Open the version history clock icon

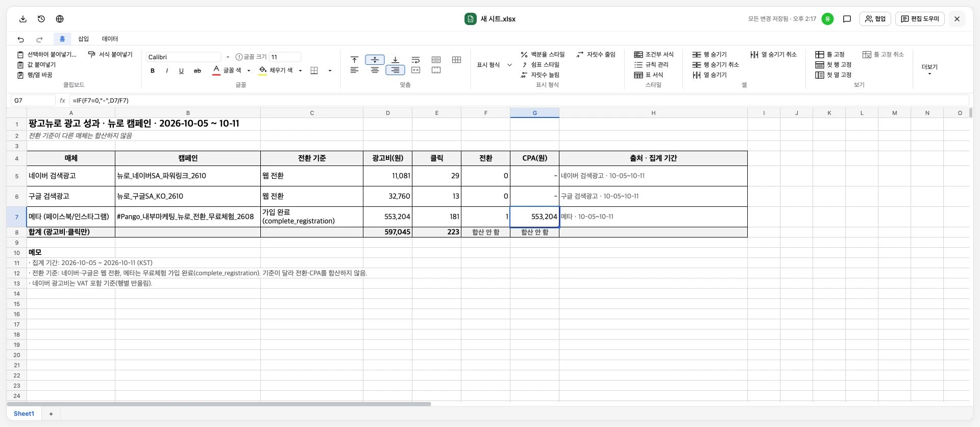41,19
